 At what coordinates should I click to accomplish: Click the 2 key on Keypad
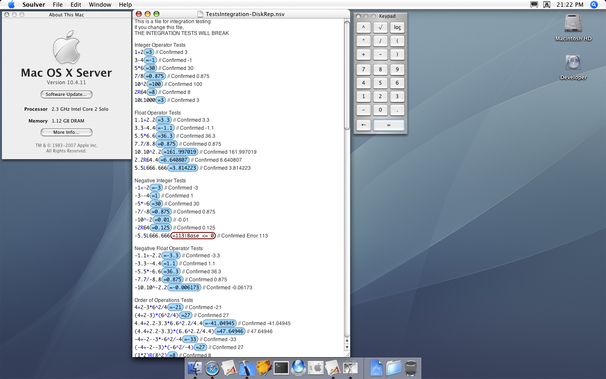(x=380, y=96)
